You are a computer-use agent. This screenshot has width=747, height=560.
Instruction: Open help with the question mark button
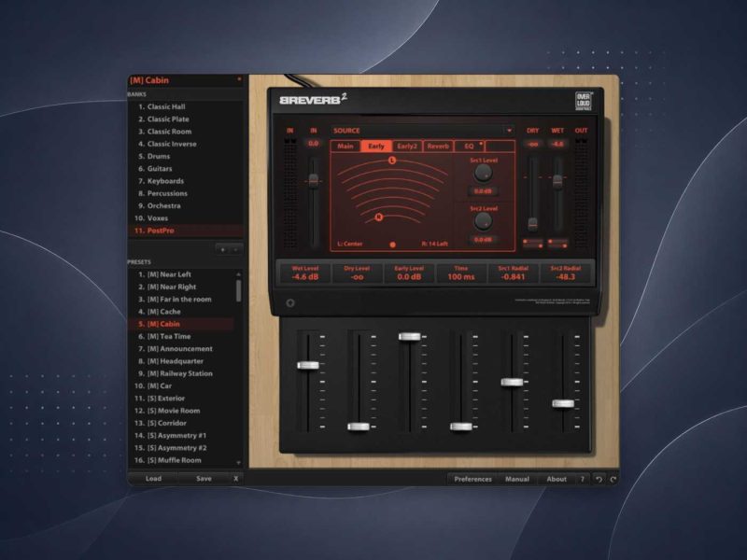[x=582, y=479]
